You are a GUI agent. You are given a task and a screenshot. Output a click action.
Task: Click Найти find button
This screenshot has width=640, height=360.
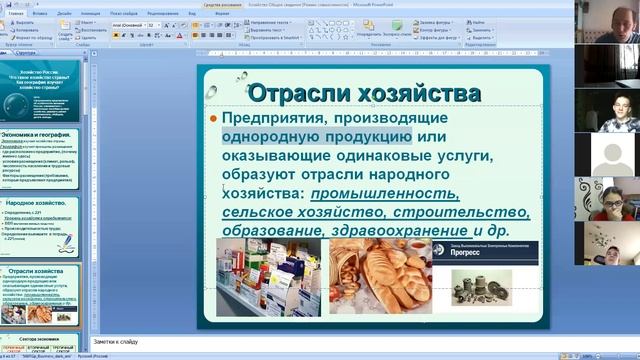click(x=476, y=22)
